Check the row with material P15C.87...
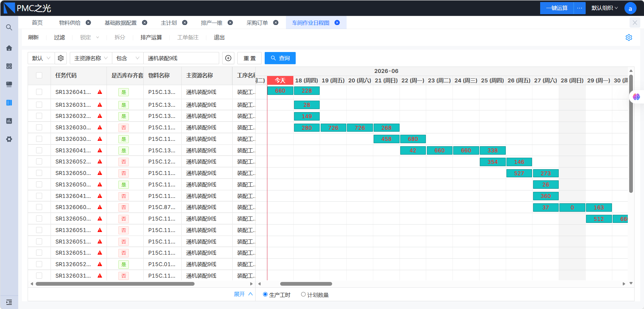Image resolution: width=644 pixels, height=309 pixels. click(39, 207)
